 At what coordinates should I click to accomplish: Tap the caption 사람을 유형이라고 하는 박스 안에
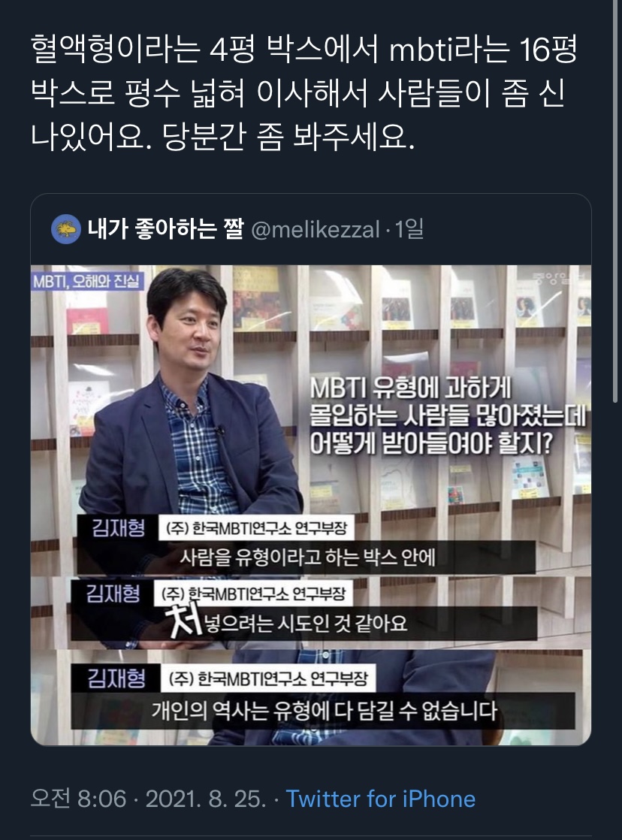point(307,557)
